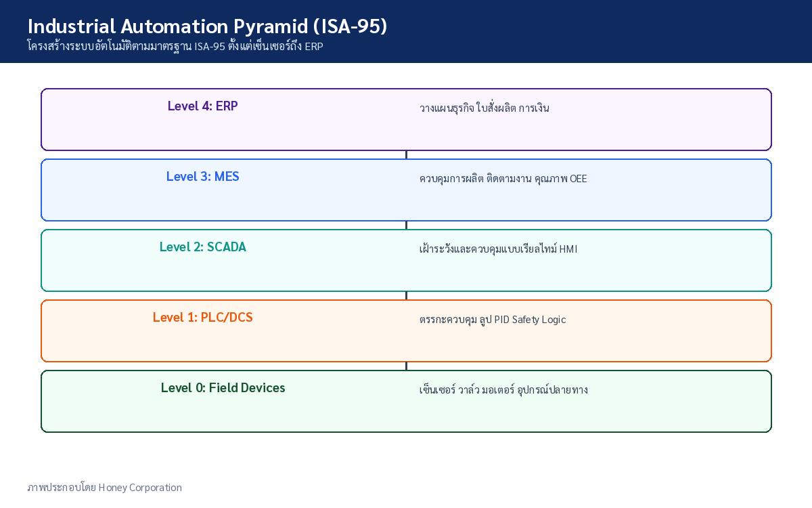Click the Level 3: MES label
This screenshot has height=508, width=812.
click(203, 177)
